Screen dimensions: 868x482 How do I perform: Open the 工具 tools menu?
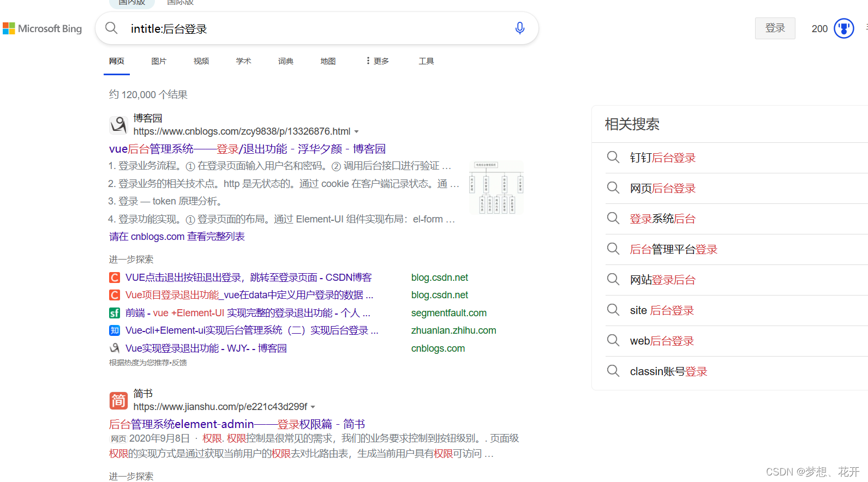(426, 61)
